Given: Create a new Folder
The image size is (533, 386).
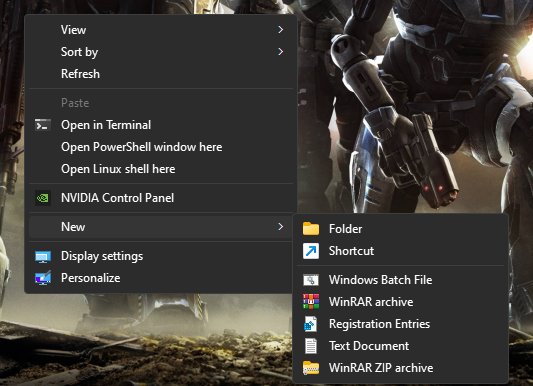Looking at the screenshot, I should point(400,229).
